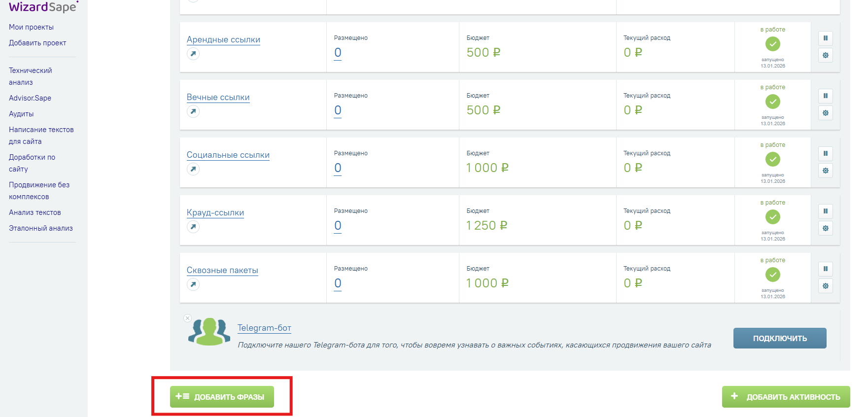Open settings gear for Крауд-ссылки
Screen dimensions: 868x417
point(825,228)
